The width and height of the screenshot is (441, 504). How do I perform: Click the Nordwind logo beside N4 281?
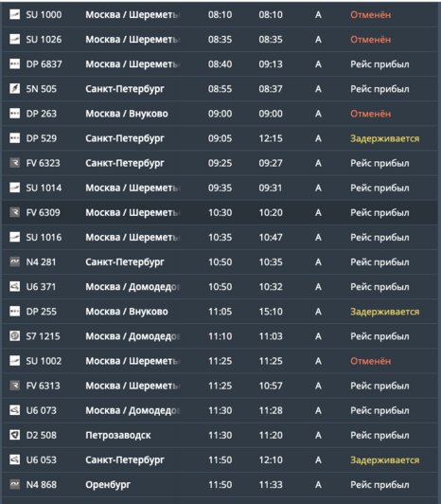[x=14, y=261]
